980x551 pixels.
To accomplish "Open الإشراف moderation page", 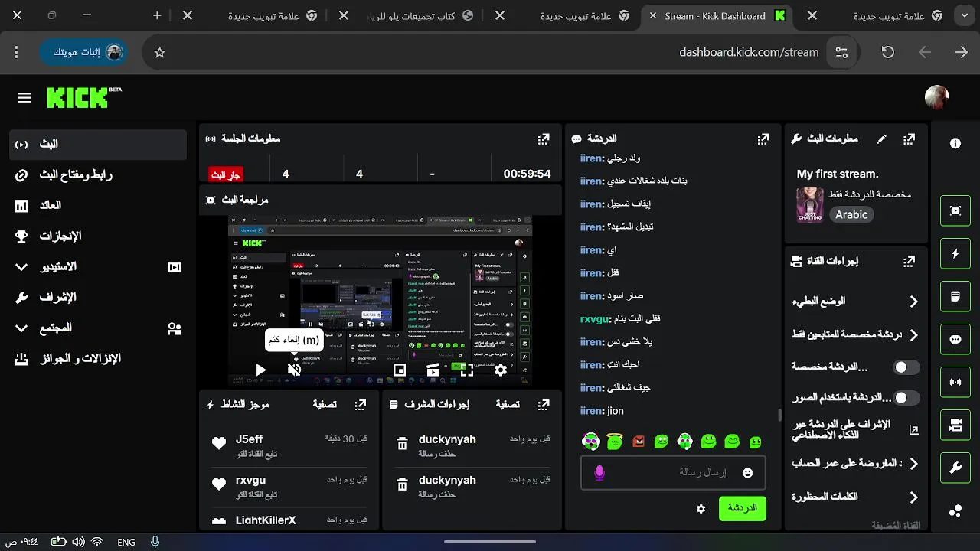I will (98, 297).
